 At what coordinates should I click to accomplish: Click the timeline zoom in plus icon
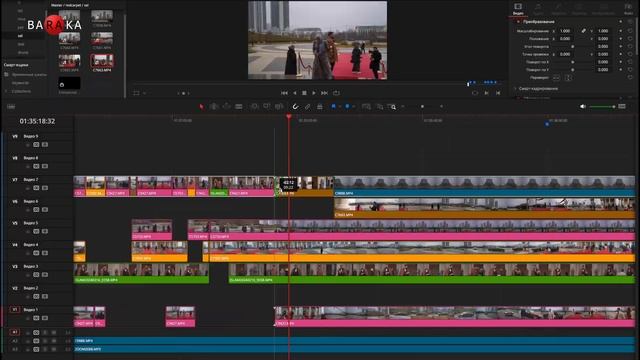click(x=442, y=107)
